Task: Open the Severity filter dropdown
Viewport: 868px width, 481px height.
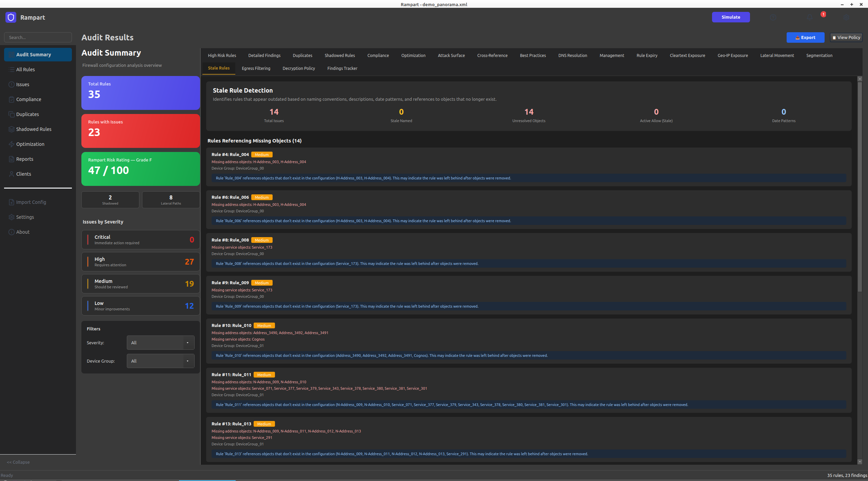Action: [x=160, y=343]
